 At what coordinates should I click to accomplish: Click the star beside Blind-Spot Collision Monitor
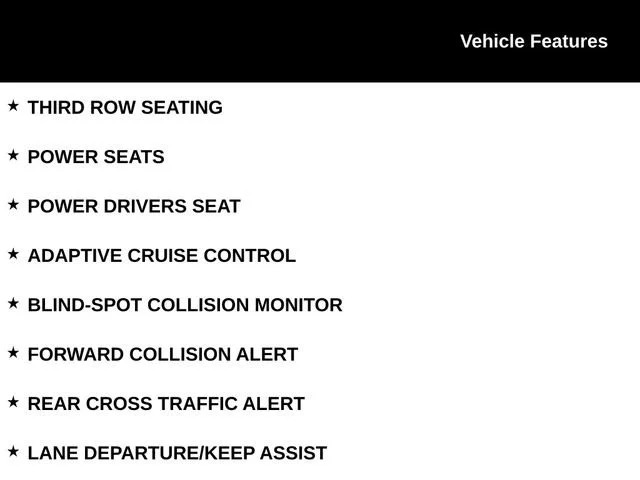pos(13,304)
